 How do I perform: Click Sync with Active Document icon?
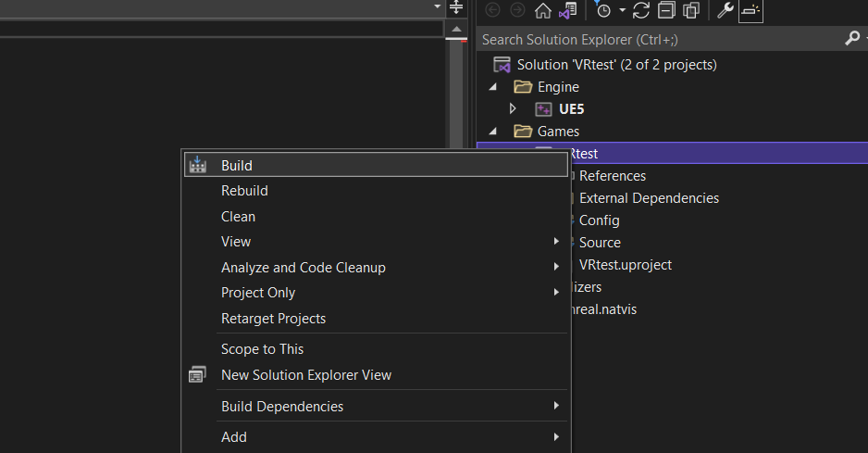641,10
